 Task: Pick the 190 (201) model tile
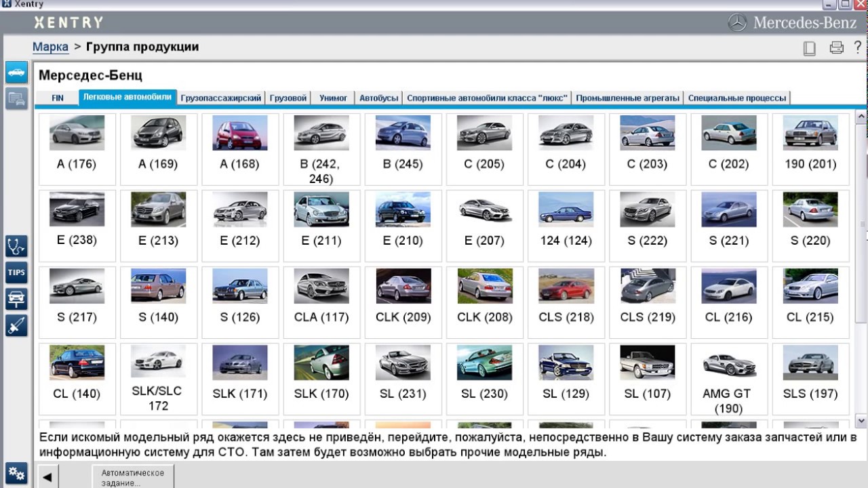click(811, 149)
